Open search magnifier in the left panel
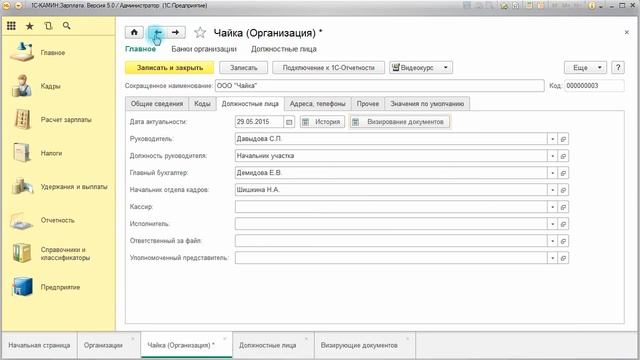This screenshot has width=640, height=360. (x=67, y=26)
